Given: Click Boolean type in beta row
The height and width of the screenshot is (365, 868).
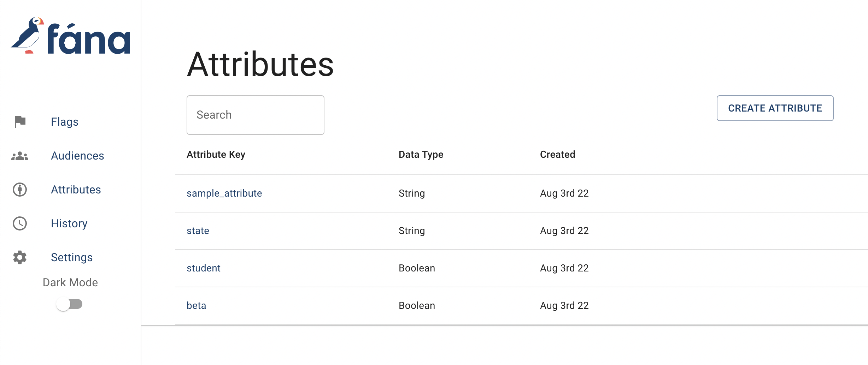Looking at the screenshot, I should 417,306.
